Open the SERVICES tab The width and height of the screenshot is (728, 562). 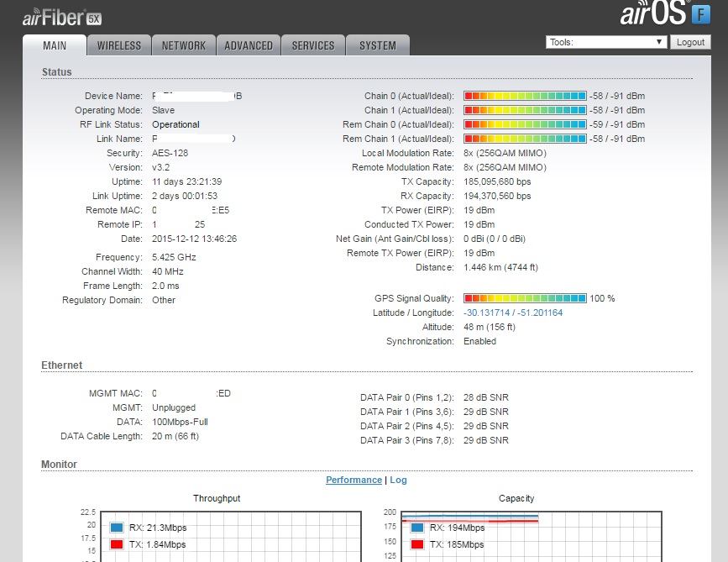tap(313, 45)
